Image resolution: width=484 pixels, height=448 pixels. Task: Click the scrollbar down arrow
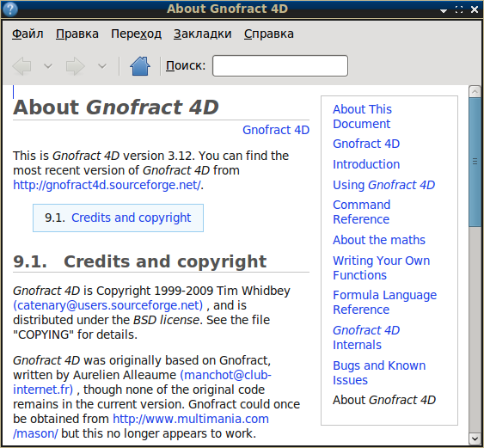tap(475, 439)
